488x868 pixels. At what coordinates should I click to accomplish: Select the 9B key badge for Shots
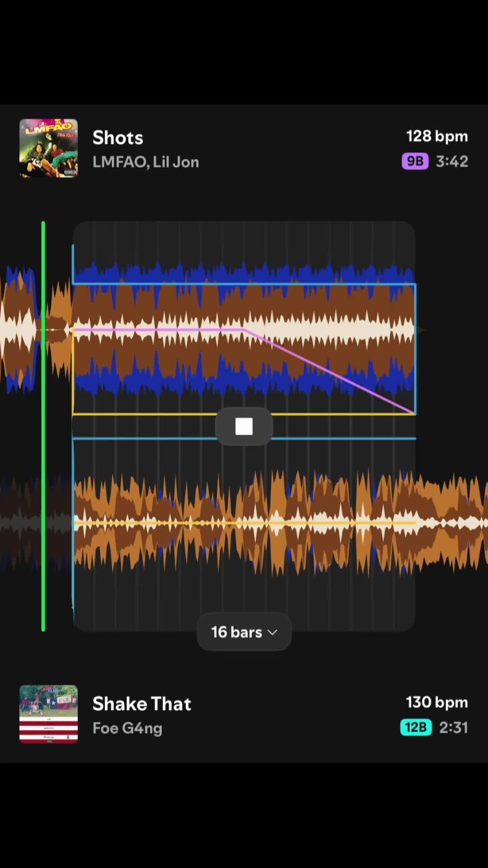tap(415, 161)
